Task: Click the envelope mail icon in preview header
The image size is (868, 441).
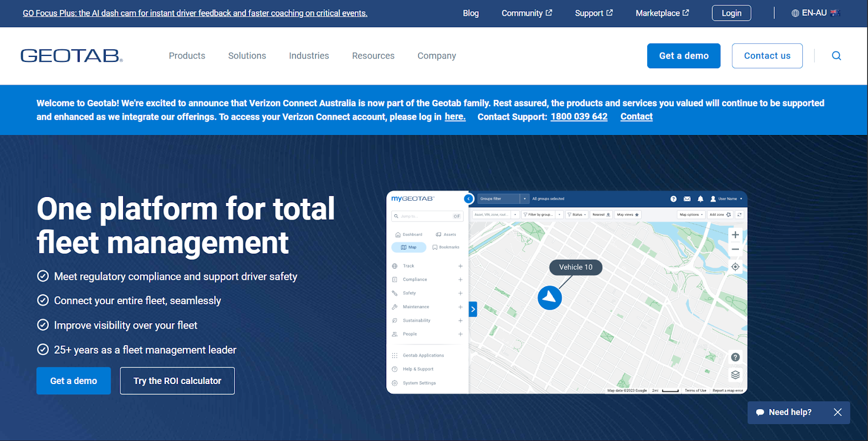Action: click(x=687, y=199)
